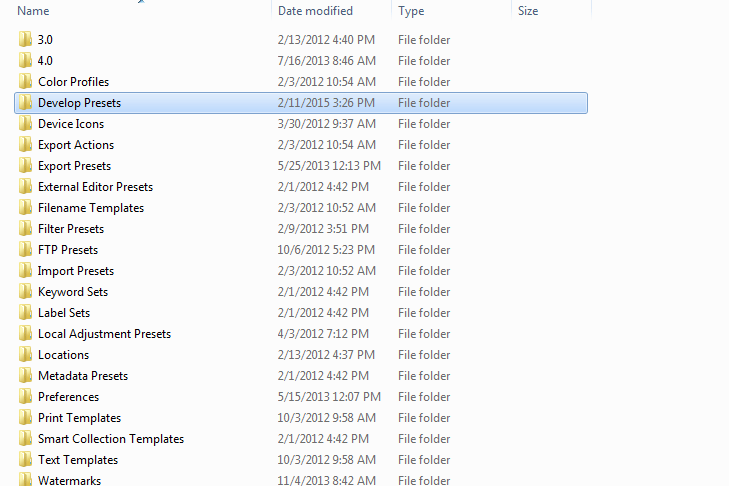This screenshot has height=486, width=729.
Task: Select the Export Actions folder name
Action: [76, 145]
